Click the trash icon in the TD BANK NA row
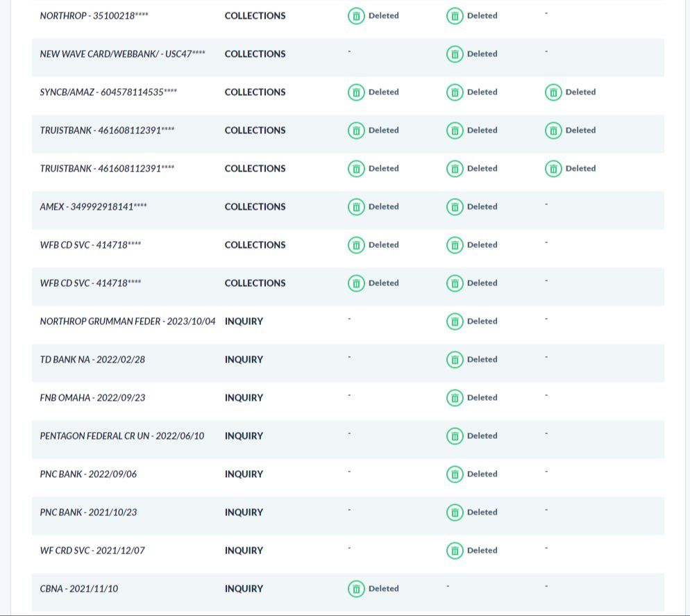Viewport: 690px width, 616px height. 455,360
